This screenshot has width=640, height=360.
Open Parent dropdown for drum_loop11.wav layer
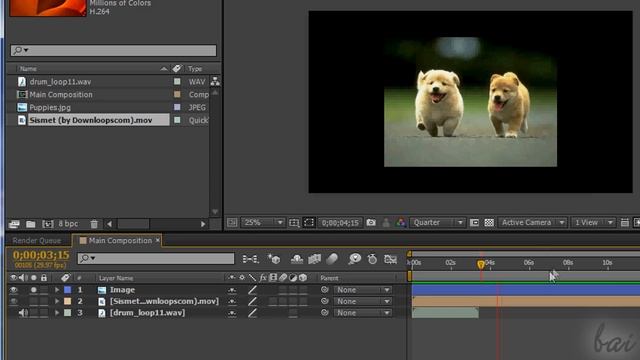[x=362, y=313]
